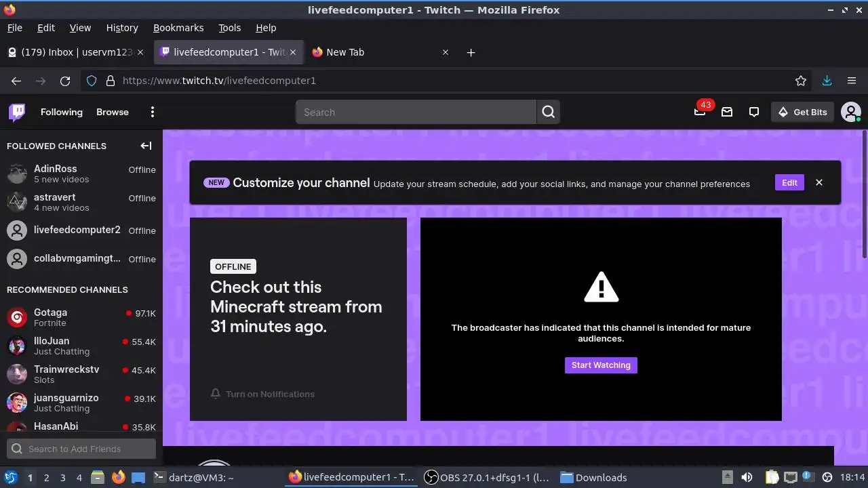Open the Twitch home logo
868x488 pixels.
17,112
